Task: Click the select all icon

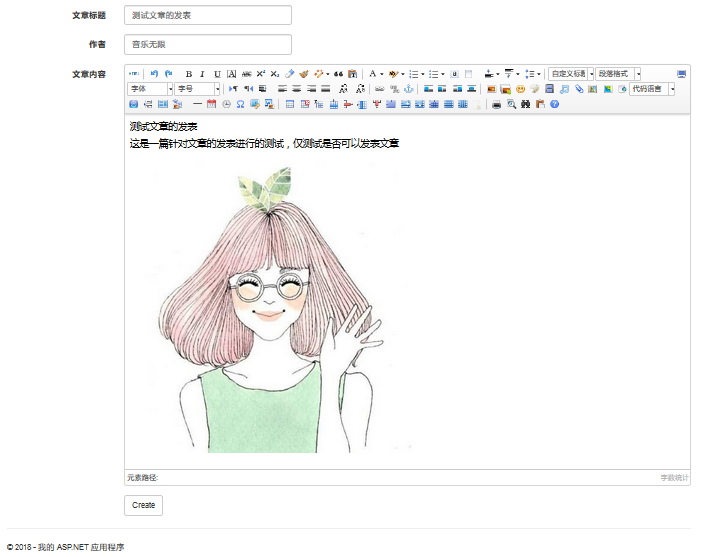Action: point(454,74)
